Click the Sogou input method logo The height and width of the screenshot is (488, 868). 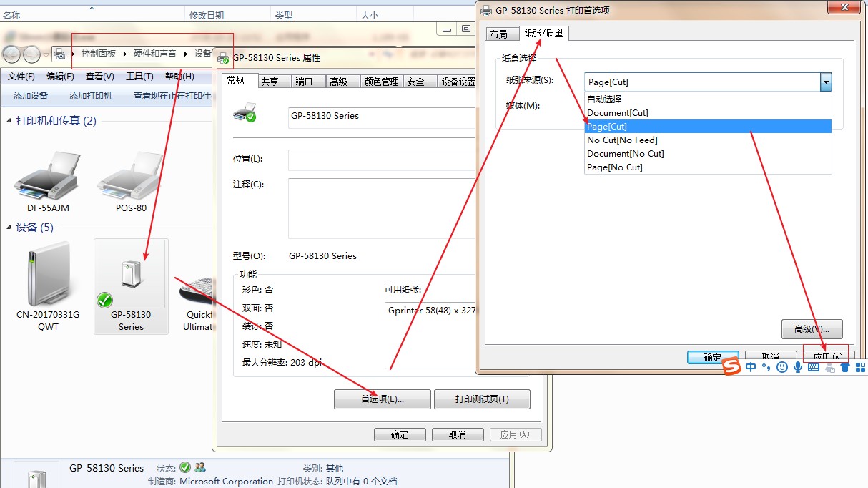pyautogui.click(x=731, y=367)
